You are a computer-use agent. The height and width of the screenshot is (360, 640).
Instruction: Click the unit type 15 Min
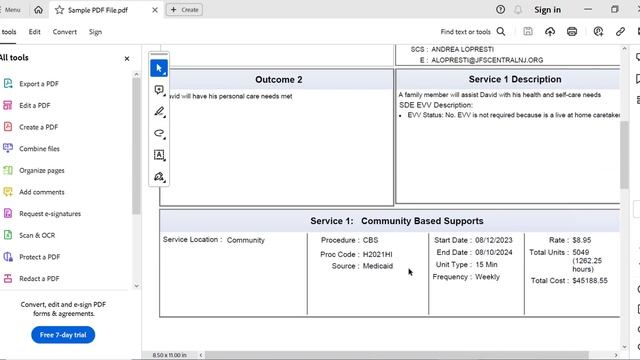(486, 264)
